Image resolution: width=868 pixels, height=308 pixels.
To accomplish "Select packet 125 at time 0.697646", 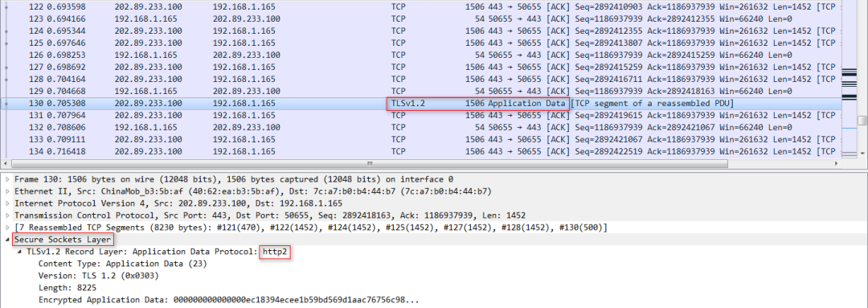I will coord(420,43).
